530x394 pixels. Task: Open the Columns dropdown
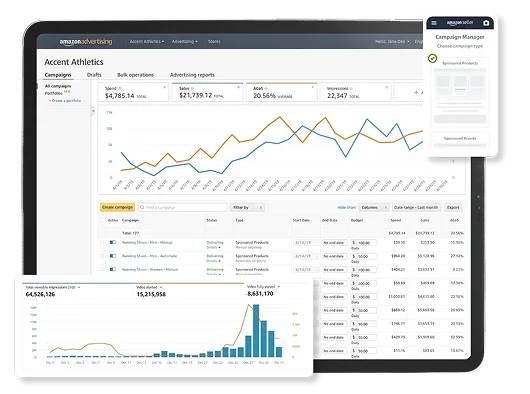(374, 207)
